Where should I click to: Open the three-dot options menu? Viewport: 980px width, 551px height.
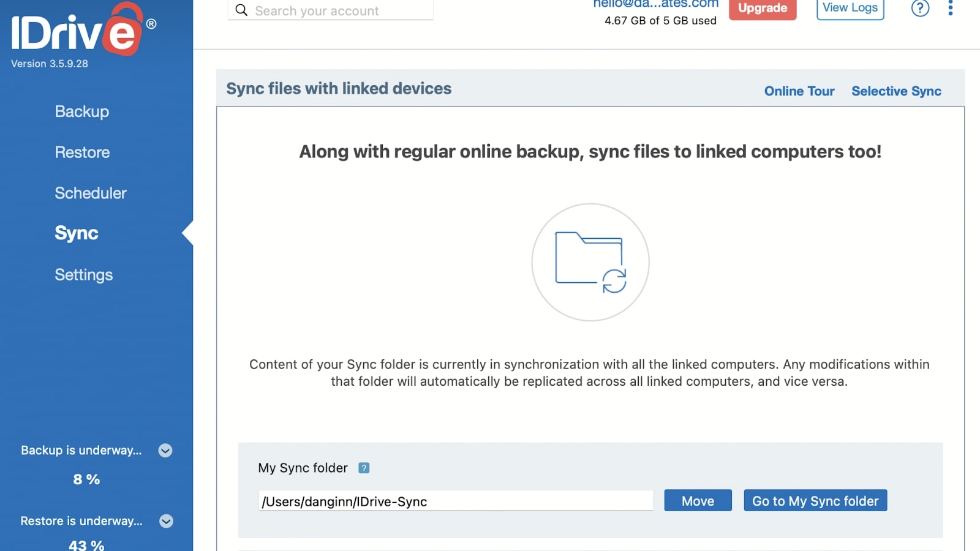[x=950, y=7]
